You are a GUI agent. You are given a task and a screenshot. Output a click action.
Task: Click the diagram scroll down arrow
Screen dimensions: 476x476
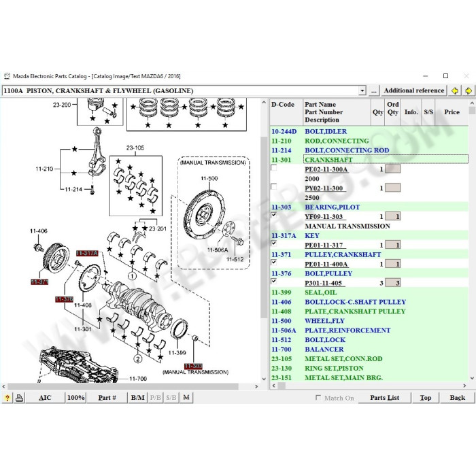pyautogui.click(x=264, y=379)
